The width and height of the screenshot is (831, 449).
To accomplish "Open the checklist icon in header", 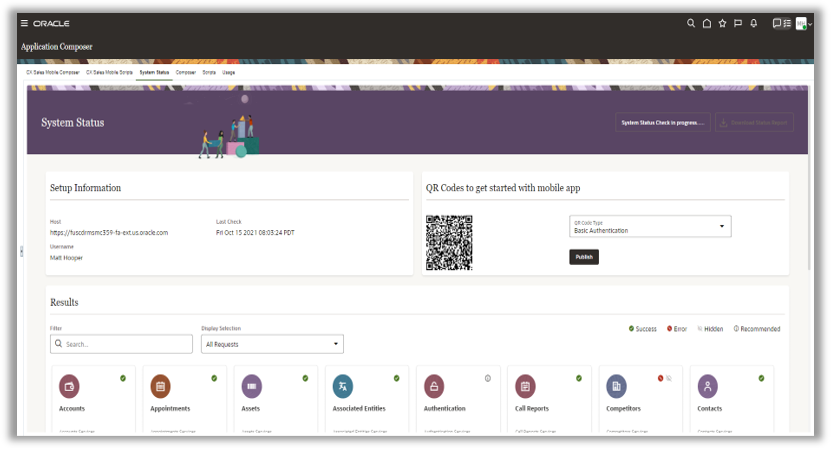I will click(788, 23).
